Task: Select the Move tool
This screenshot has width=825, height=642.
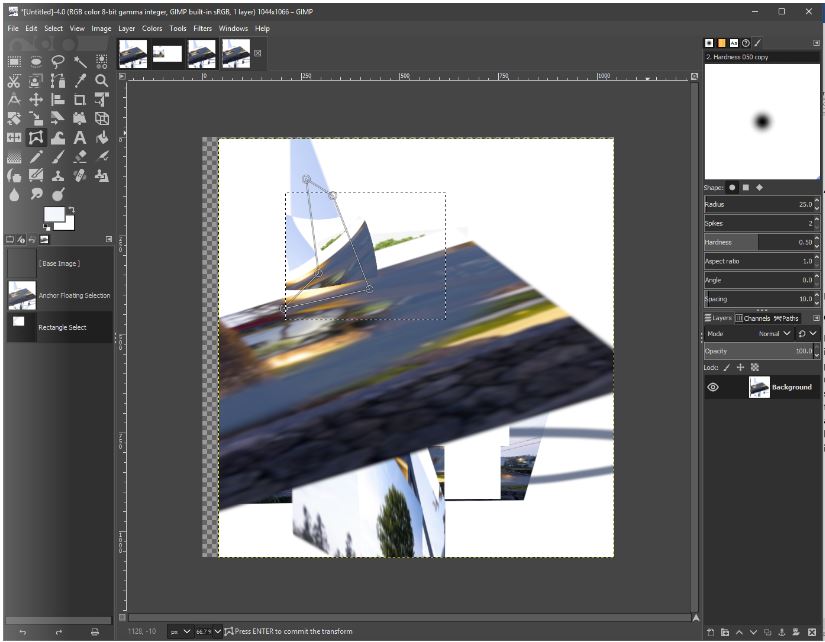Action: coord(36,99)
